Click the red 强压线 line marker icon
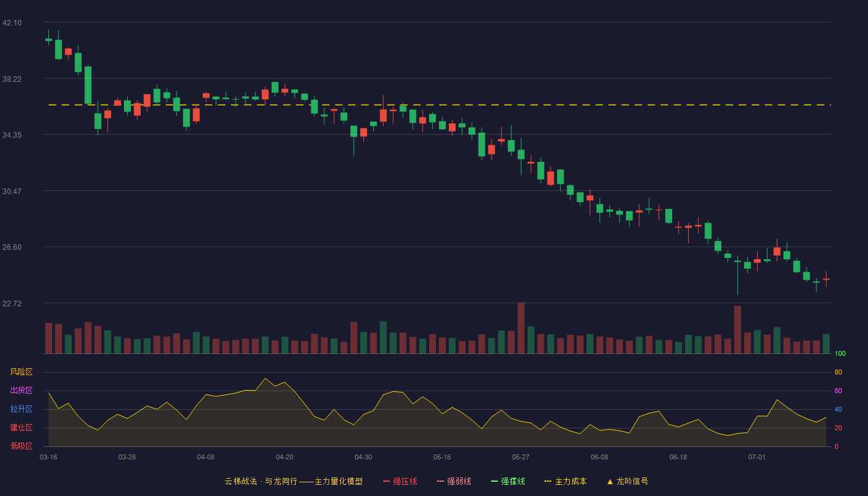 [386, 481]
